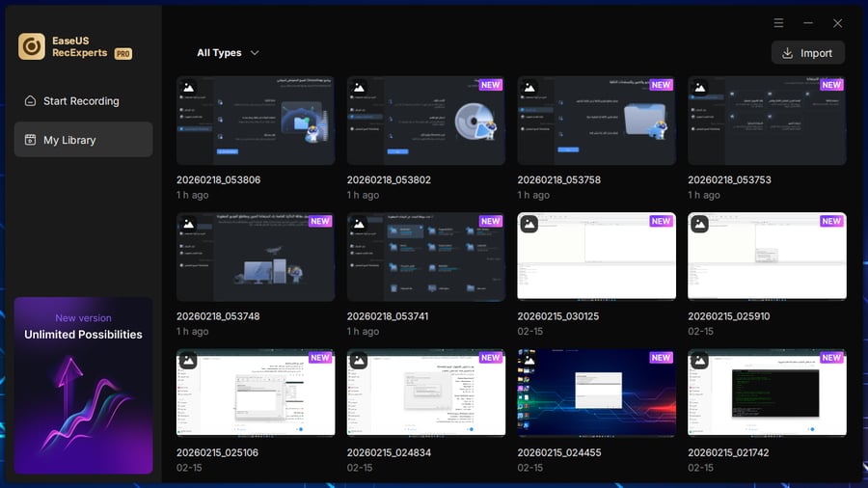This screenshot has height=488, width=868.
Task: Click image type icon on 20260218_053802
Action: point(359,88)
